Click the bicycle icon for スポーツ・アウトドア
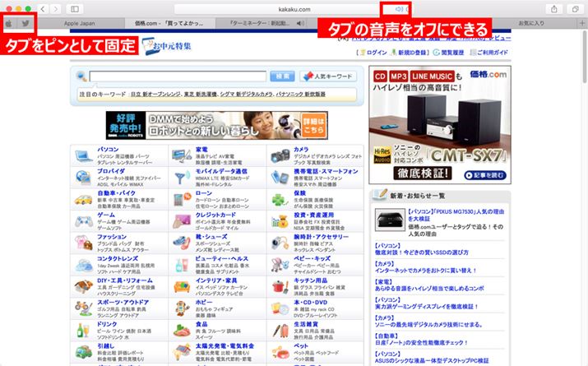Screen dimensions: 588x366 (83, 308)
